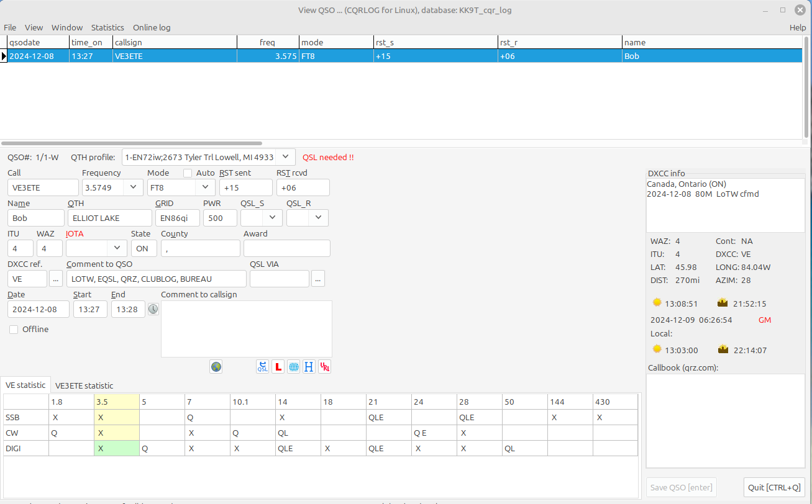Click the ITU field showing 4
The height and width of the screenshot is (504, 812).
pos(21,248)
